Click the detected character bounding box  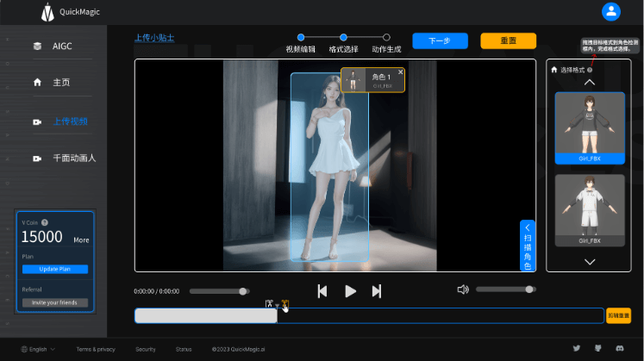[329, 167]
